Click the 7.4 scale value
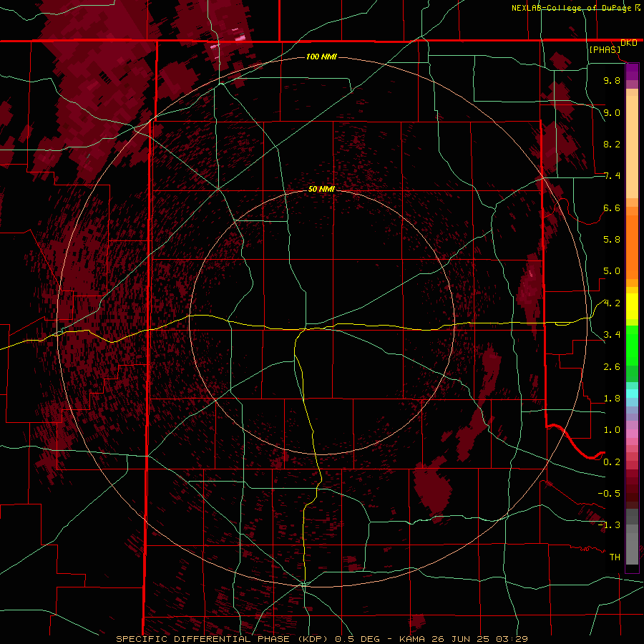 point(612,176)
